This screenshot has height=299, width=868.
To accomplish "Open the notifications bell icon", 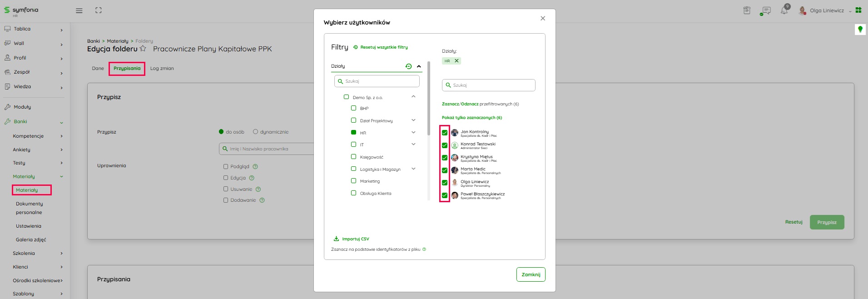I will 784,10.
